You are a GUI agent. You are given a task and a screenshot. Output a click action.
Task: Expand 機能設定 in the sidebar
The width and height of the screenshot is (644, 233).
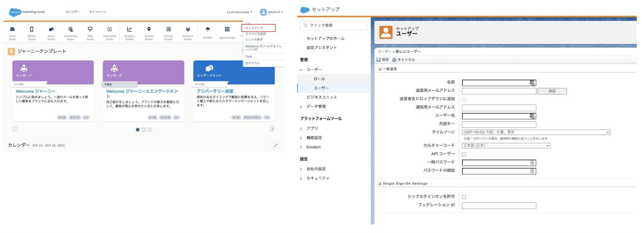click(x=301, y=138)
